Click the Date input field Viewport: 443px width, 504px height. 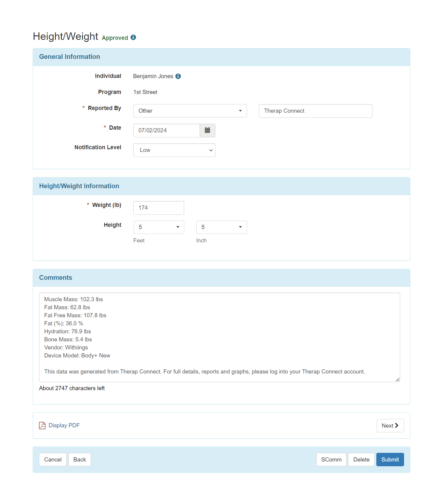click(167, 131)
